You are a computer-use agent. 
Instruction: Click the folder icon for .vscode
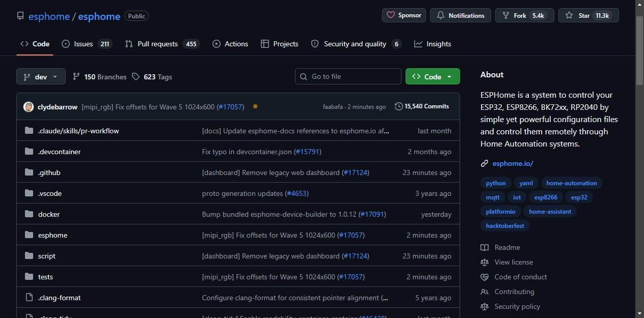pyautogui.click(x=29, y=193)
